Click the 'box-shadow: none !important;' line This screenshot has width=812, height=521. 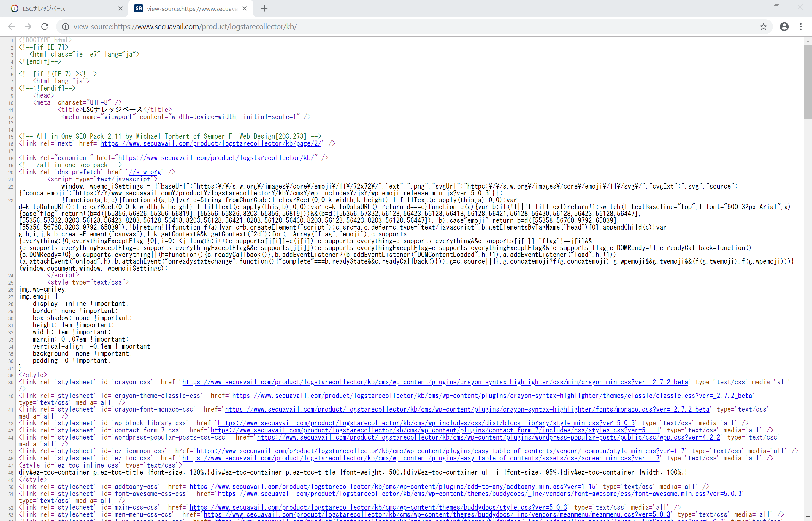tap(82, 318)
